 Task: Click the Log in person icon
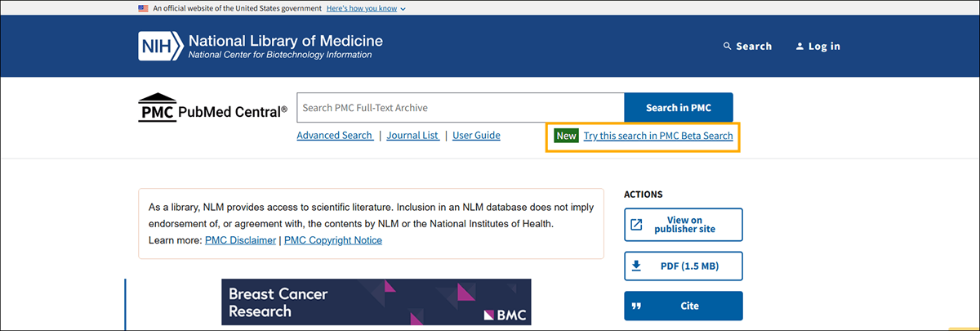pos(800,47)
